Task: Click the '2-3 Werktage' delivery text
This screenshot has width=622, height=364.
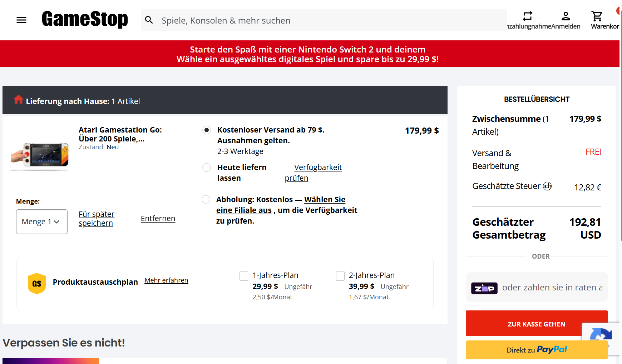Action: click(x=240, y=151)
